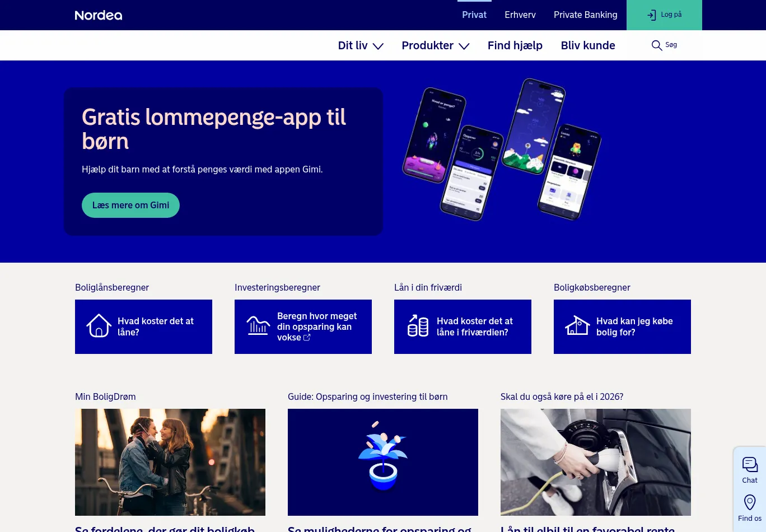Switch to the Private Banking tab
Viewport: 766px width, 532px height.
pos(586,15)
